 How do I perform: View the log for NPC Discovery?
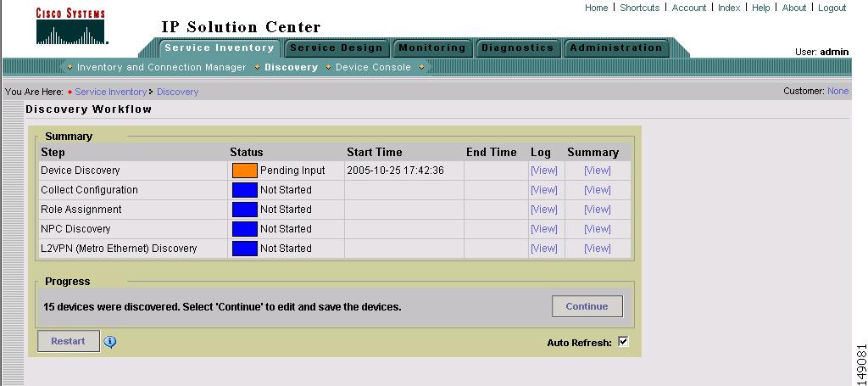point(544,229)
